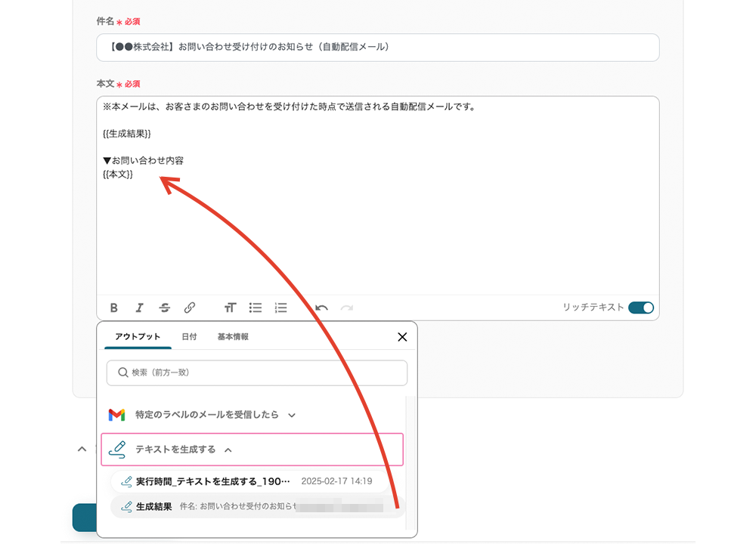Click the redo arrow icon
The height and width of the screenshot is (544, 756).
click(x=346, y=308)
